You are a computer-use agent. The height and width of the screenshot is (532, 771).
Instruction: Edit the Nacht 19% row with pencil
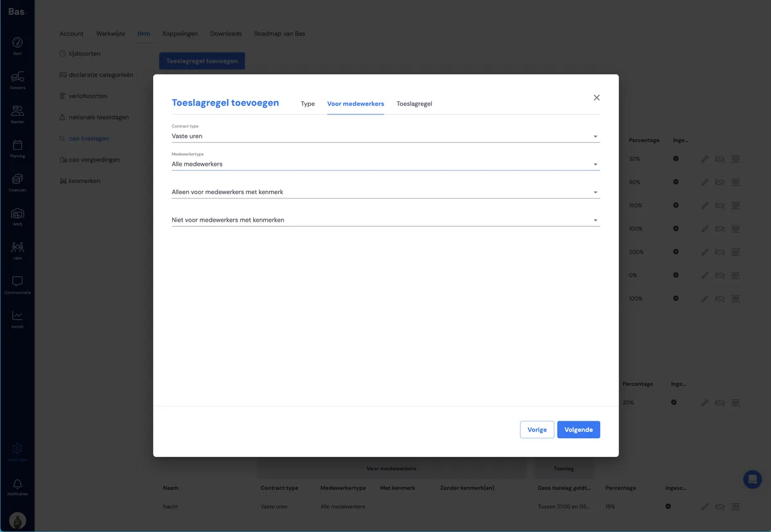click(x=705, y=506)
